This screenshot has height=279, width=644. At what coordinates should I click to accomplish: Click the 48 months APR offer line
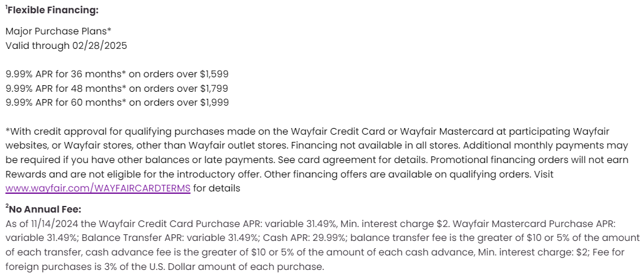117,88
